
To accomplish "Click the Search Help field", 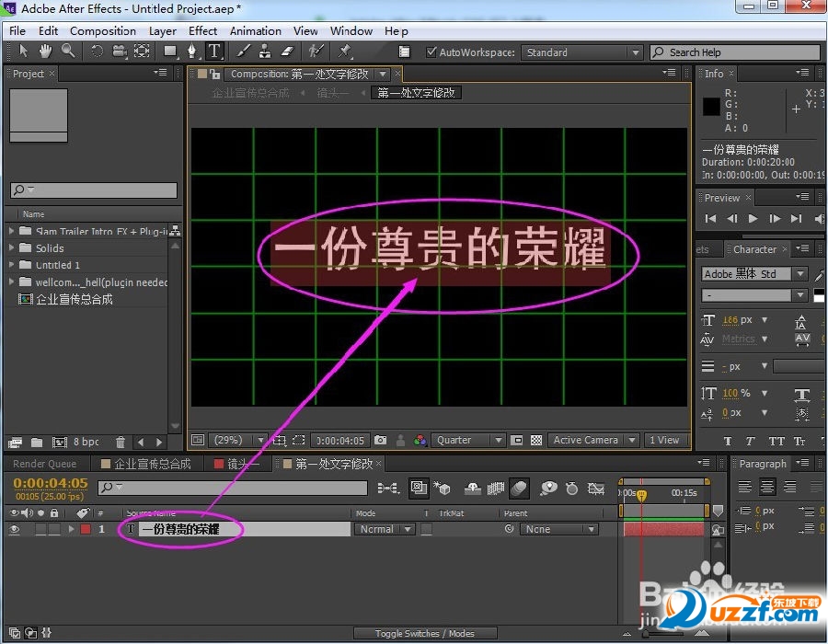I will pos(735,52).
